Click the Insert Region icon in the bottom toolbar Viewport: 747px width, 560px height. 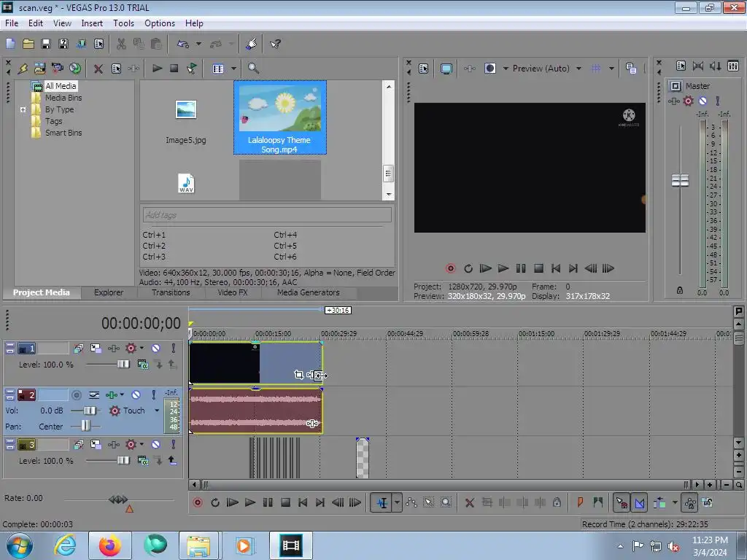(x=598, y=502)
